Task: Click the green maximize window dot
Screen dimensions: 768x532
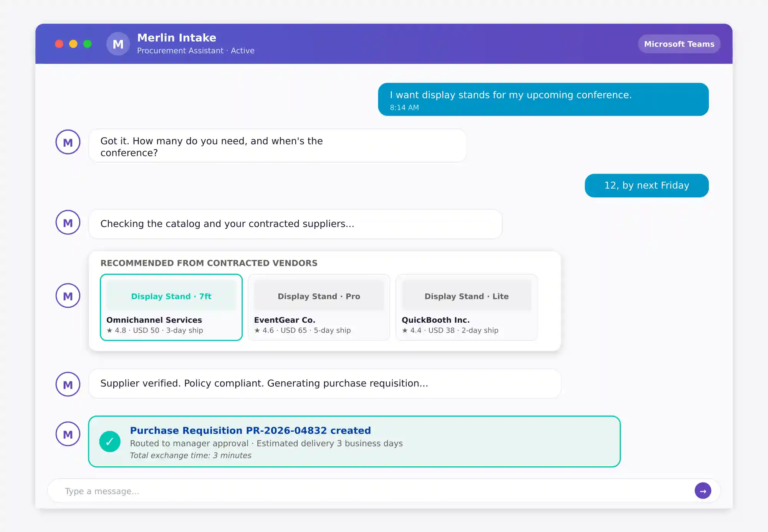Action: [88, 44]
